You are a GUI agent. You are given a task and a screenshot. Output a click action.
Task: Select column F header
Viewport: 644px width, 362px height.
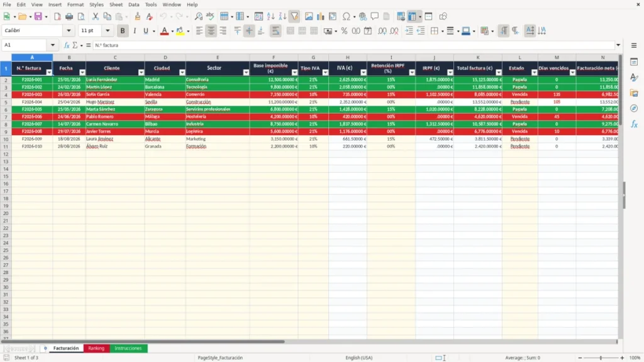coord(274,57)
